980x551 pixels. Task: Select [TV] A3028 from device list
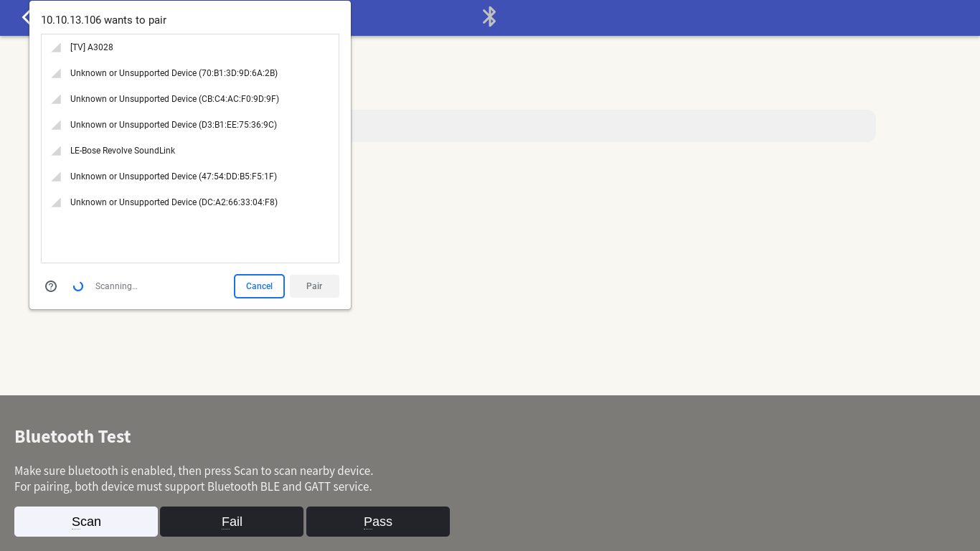pos(92,47)
